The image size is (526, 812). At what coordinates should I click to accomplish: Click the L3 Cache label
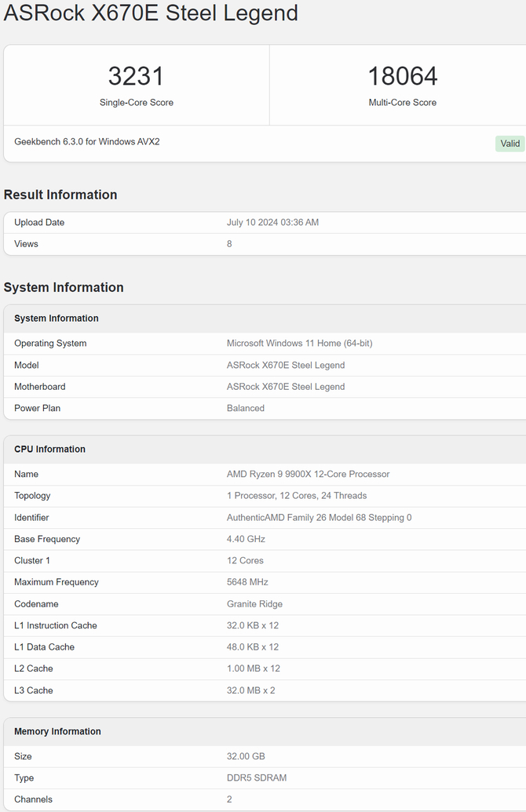[x=34, y=690]
